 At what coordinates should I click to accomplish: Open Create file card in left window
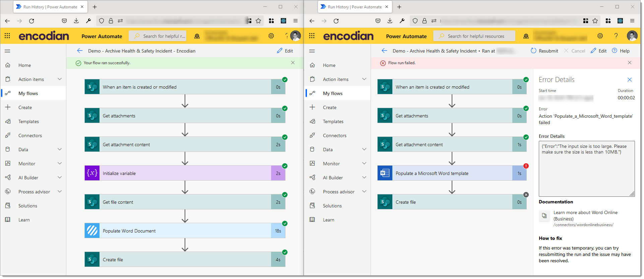(x=185, y=259)
